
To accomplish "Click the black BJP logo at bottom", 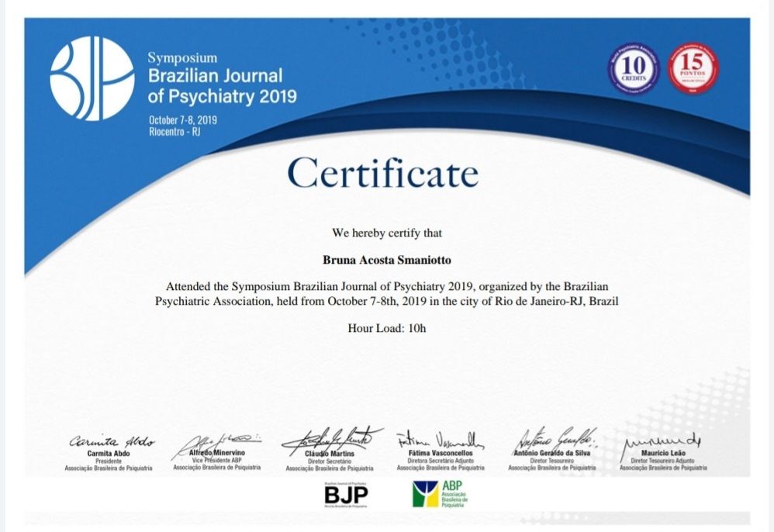I will pyautogui.click(x=346, y=493).
